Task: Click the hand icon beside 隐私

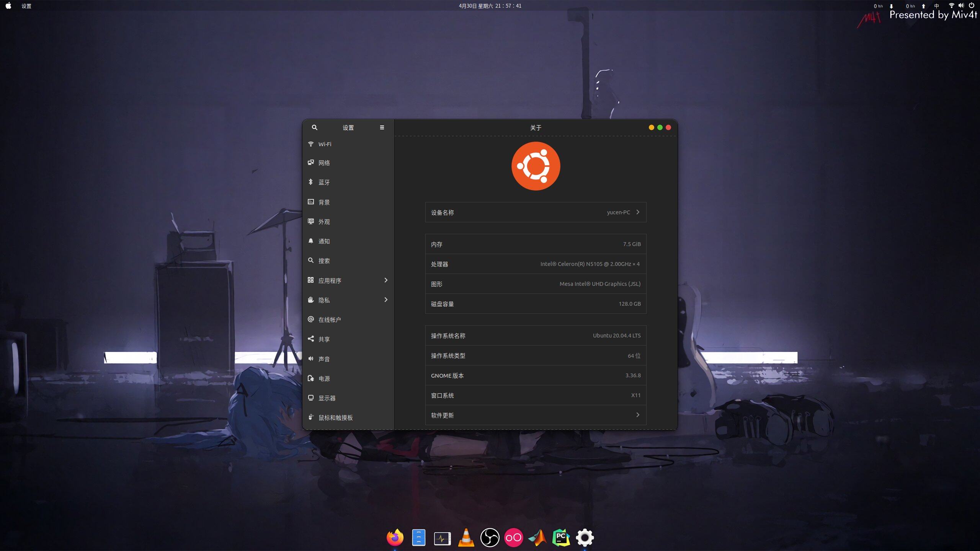Action: coord(311,300)
